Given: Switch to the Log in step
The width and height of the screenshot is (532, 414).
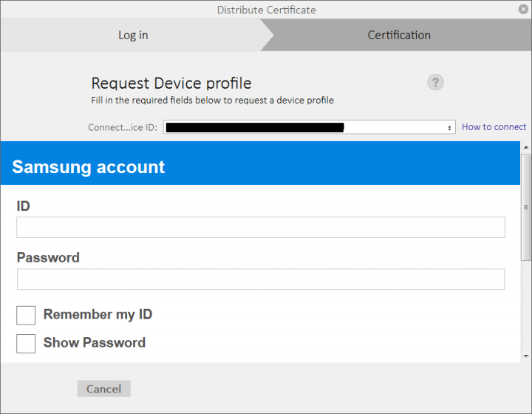Looking at the screenshot, I should [x=133, y=35].
